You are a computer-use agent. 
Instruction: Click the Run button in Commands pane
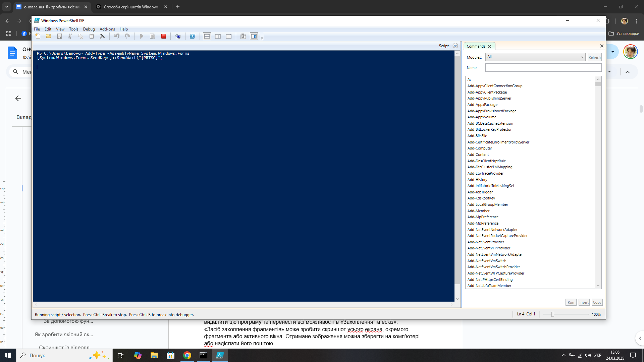pyautogui.click(x=571, y=302)
